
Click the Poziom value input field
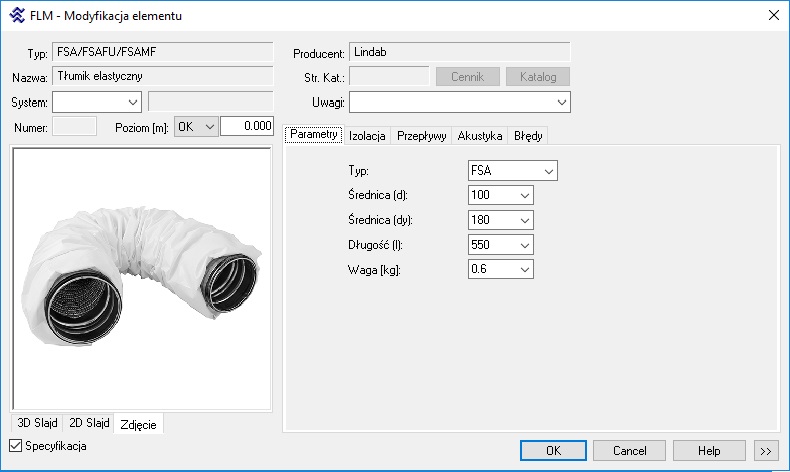(246, 126)
